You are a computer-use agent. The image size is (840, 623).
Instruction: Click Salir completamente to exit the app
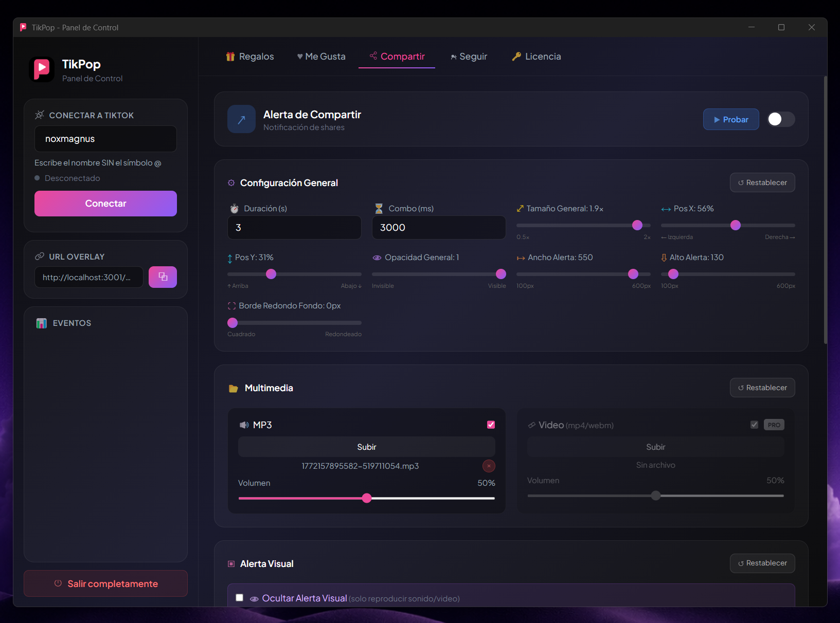pyautogui.click(x=105, y=583)
